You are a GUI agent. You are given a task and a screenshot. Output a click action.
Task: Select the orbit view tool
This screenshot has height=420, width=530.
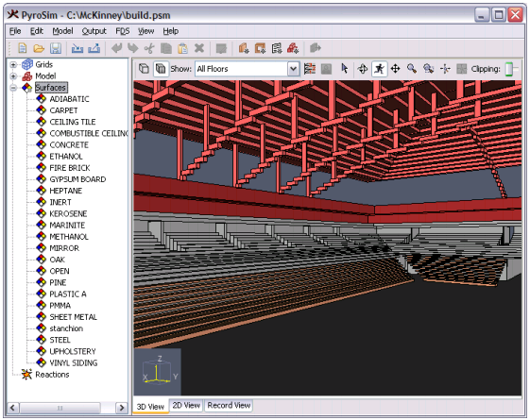[363, 69]
